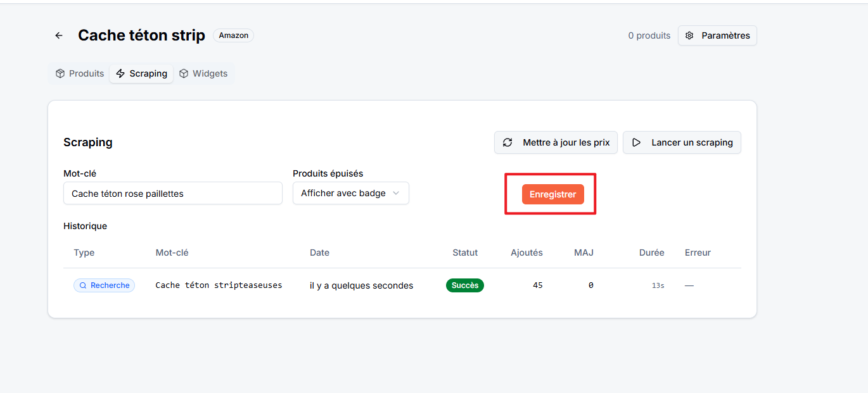Click the lightning bolt icon on the Scraping tab
The image size is (868, 393).
click(120, 73)
